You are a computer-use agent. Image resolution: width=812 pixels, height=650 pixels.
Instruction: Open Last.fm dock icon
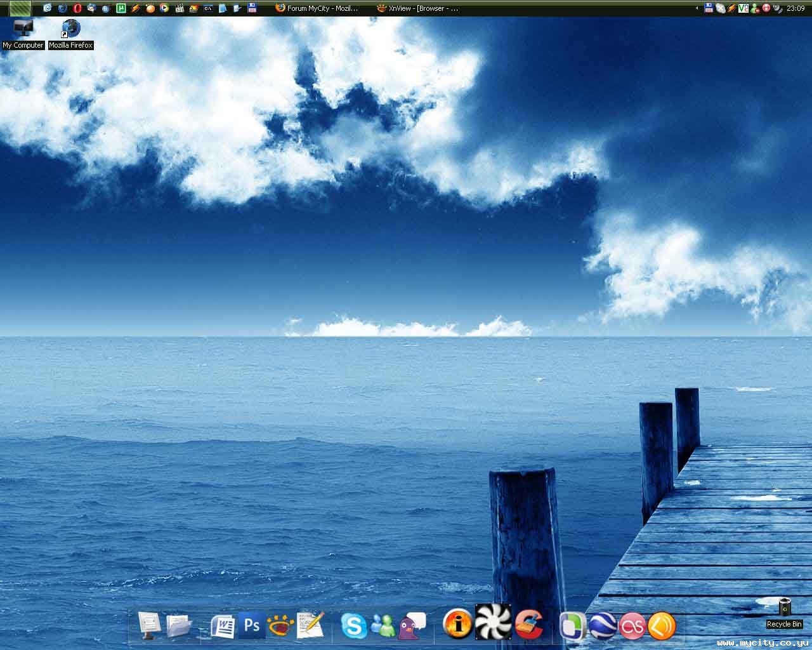(x=632, y=626)
